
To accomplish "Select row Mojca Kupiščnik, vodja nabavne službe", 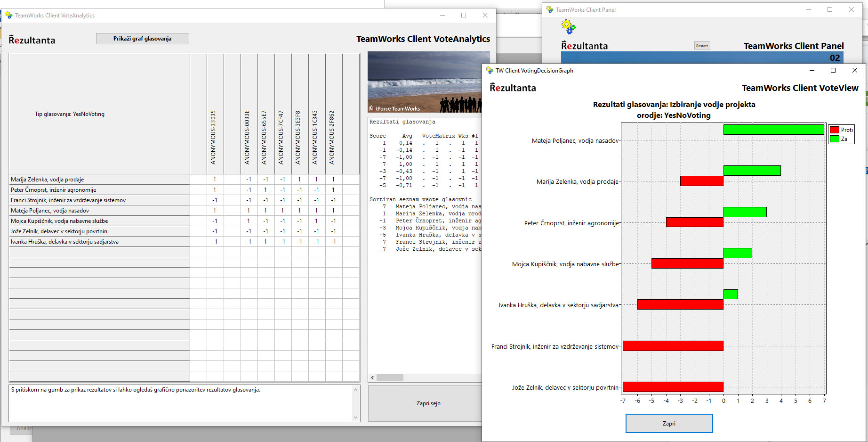I will [x=99, y=221].
